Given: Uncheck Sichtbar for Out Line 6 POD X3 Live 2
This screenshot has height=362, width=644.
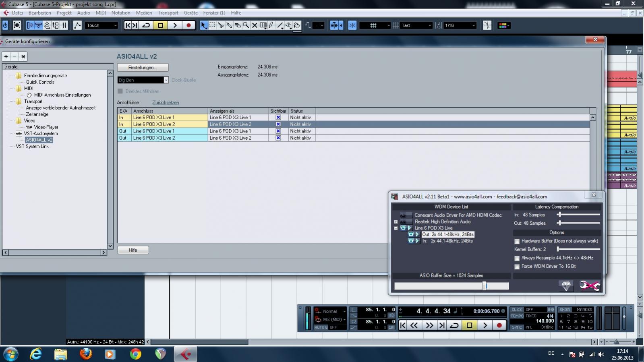Looking at the screenshot, I should 278,138.
